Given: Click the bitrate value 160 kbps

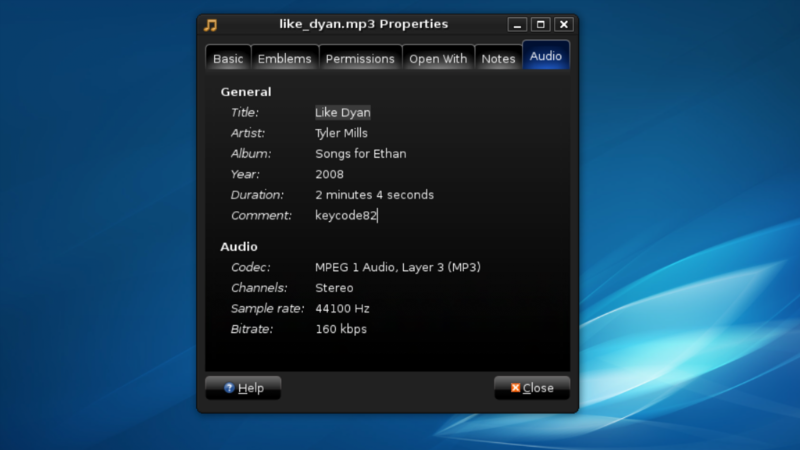Looking at the screenshot, I should 341,329.
